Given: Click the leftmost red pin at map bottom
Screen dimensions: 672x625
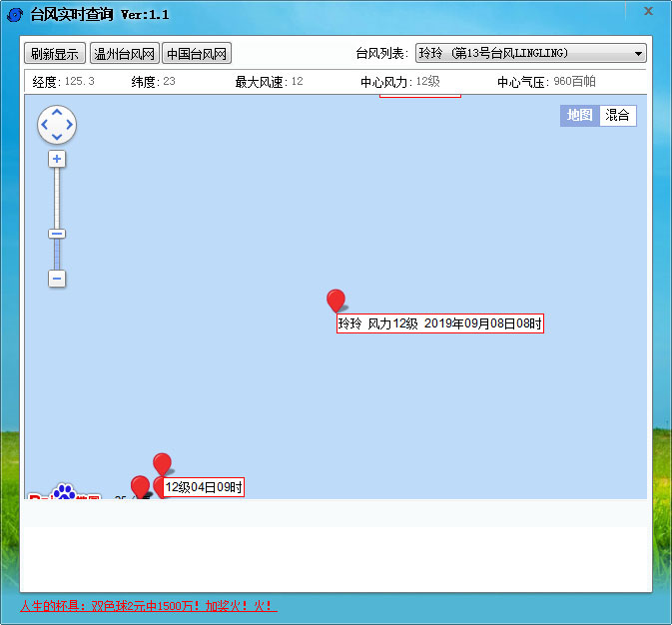Looking at the screenshot, I should (x=140, y=487).
